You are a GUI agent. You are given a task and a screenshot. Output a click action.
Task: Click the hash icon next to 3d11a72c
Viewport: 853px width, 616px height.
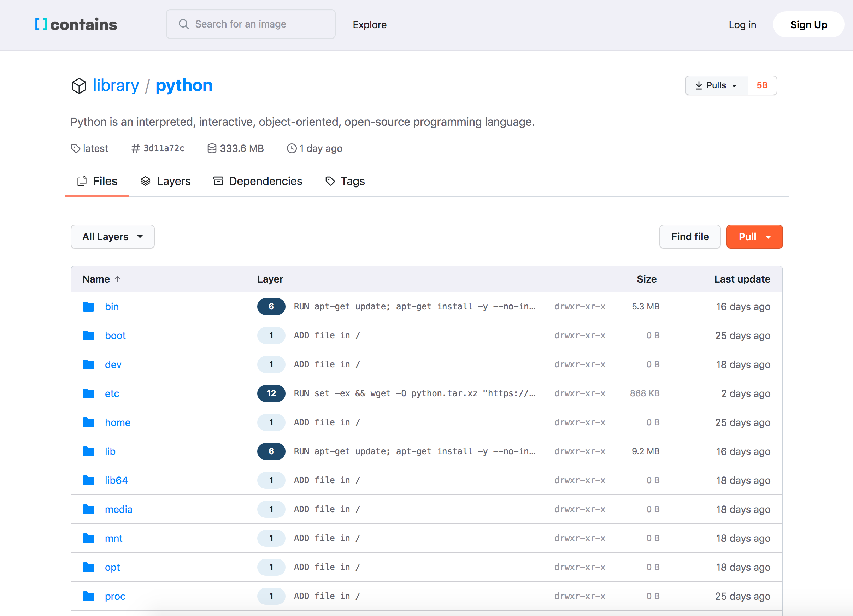(135, 148)
